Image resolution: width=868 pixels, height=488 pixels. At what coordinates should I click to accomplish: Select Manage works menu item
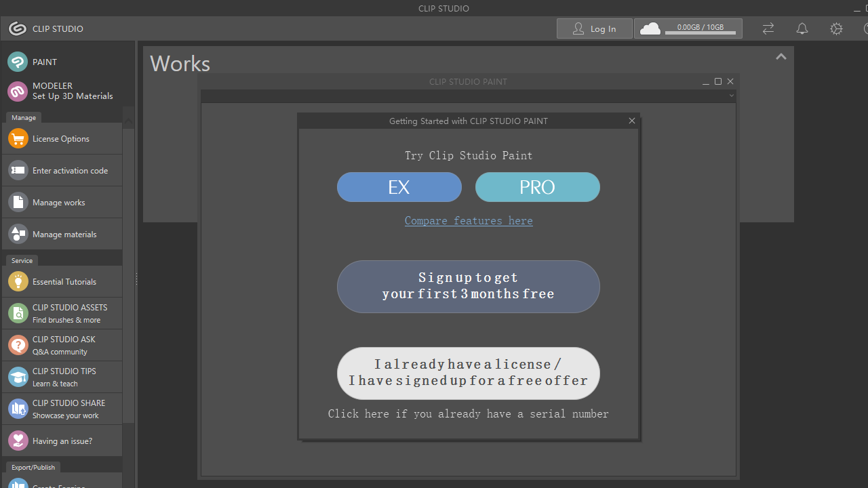62,203
